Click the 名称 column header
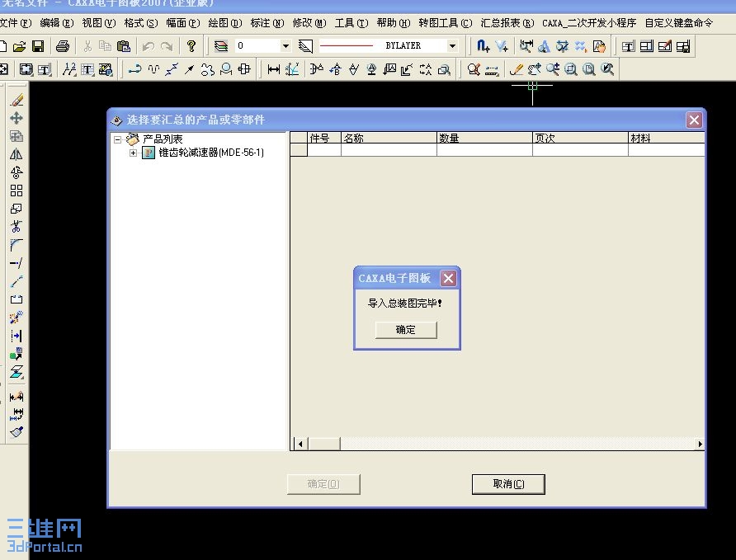 pyautogui.click(x=389, y=138)
